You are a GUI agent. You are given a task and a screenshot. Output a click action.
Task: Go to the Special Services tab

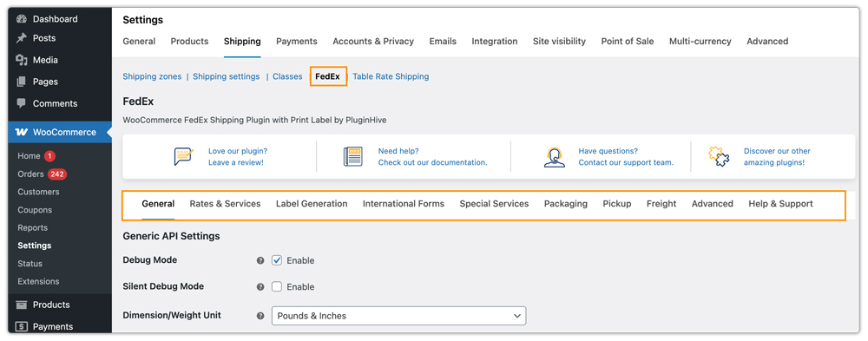pos(495,204)
